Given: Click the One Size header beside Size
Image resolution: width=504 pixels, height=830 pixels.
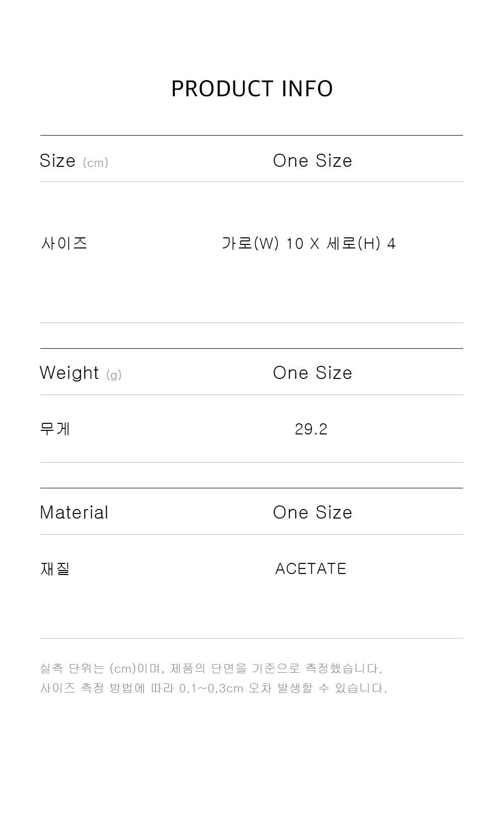Looking at the screenshot, I should point(312,161).
